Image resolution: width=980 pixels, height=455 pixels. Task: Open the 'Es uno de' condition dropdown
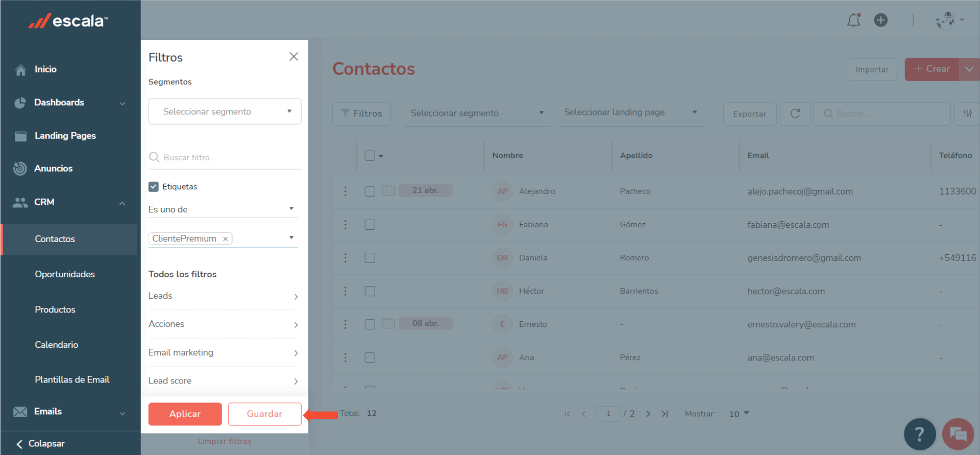(x=223, y=209)
